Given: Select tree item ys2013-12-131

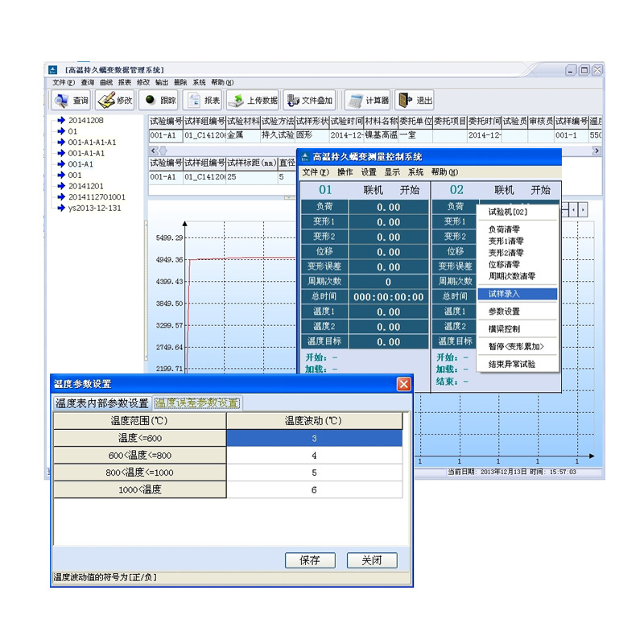Looking at the screenshot, I should (94, 208).
